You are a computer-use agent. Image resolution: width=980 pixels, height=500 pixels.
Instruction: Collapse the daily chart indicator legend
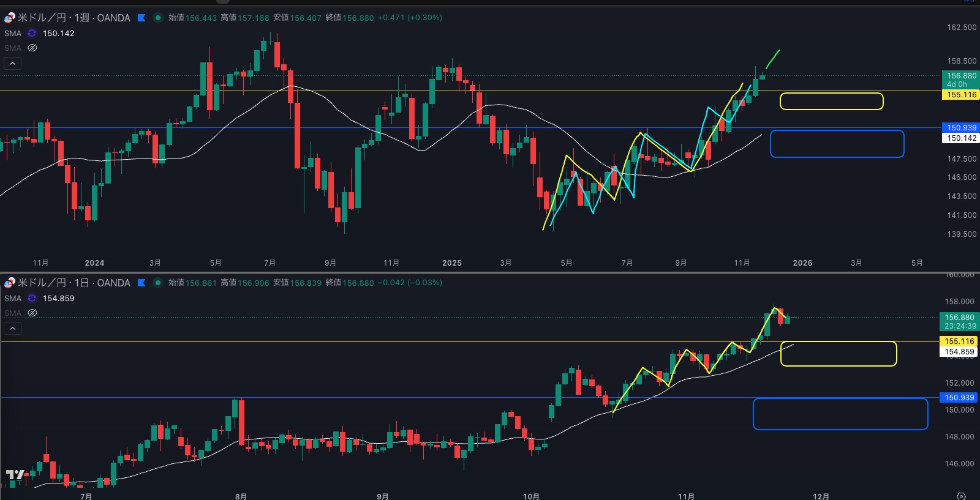pyautogui.click(x=13, y=328)
